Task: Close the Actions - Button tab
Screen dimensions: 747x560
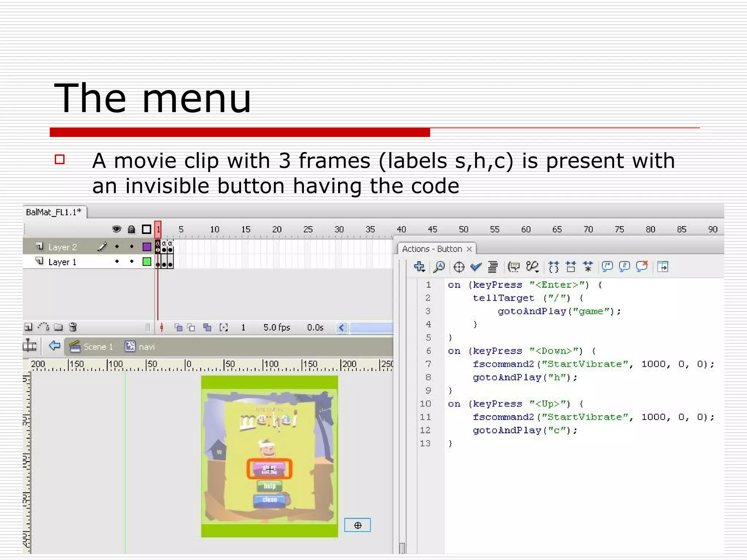Action: point(469,249)
